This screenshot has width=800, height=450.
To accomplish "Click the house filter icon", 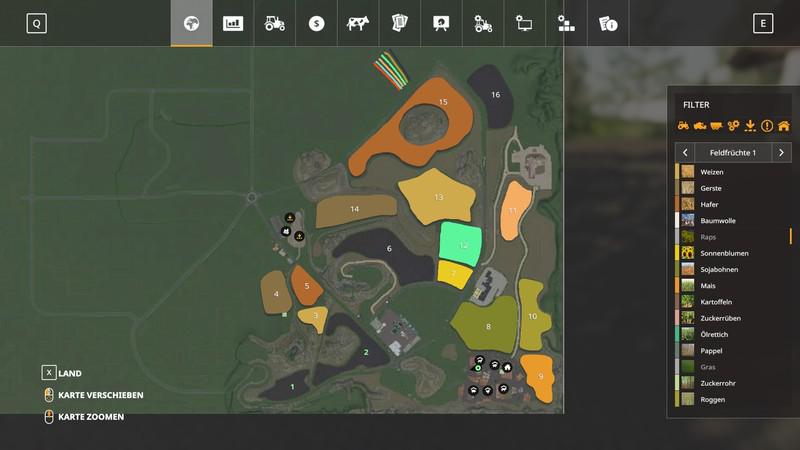I will 783,126.
